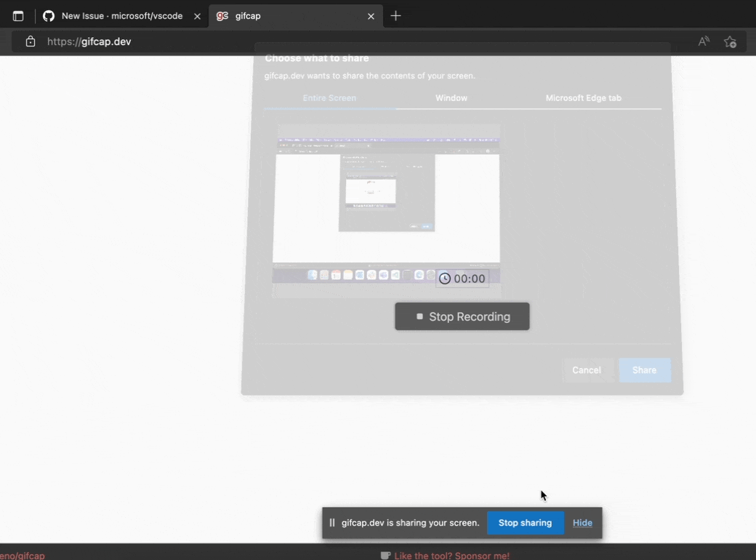
Task: Click 'gifcap.dev is sharing your screen.' text
Action: point(410,523)
